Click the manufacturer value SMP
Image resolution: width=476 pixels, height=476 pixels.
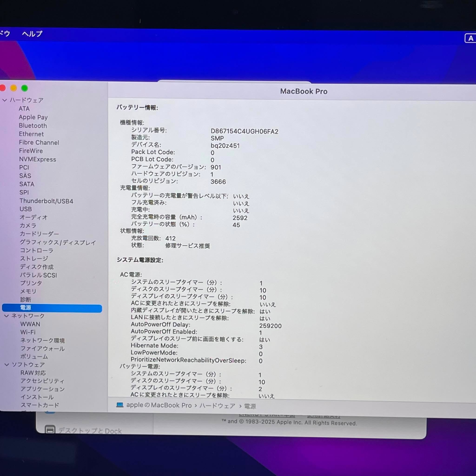(217, 139)
